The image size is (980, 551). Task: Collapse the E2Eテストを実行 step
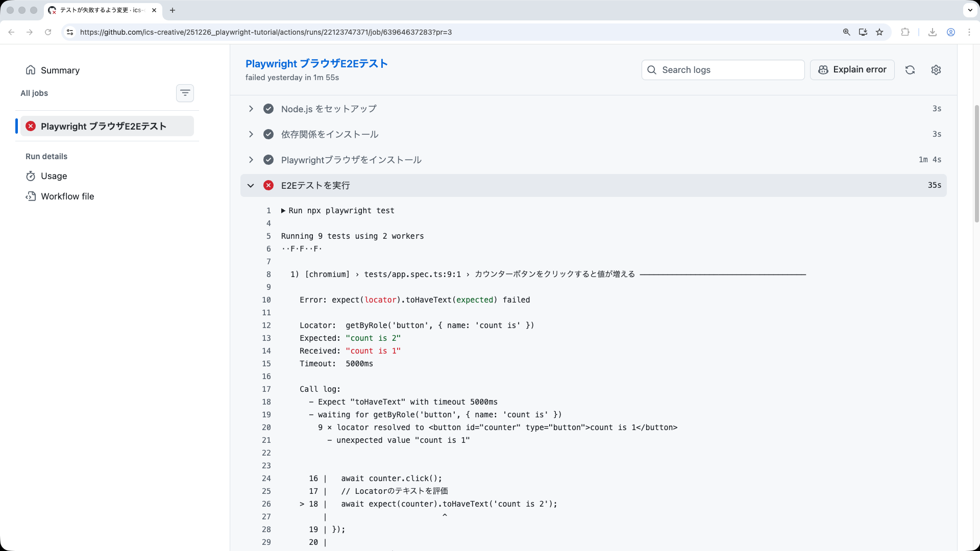tap(251, 185)
